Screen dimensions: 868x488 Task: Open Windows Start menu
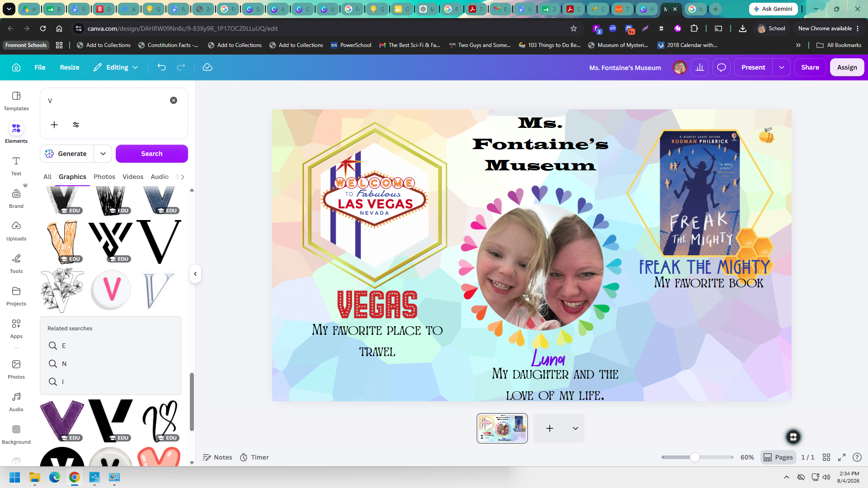coord(14,477)
